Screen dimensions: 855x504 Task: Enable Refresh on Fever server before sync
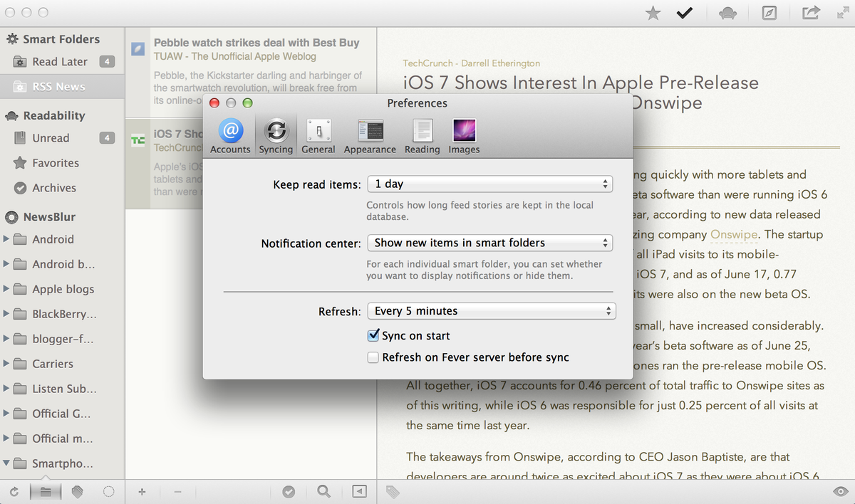coord(373,357)
